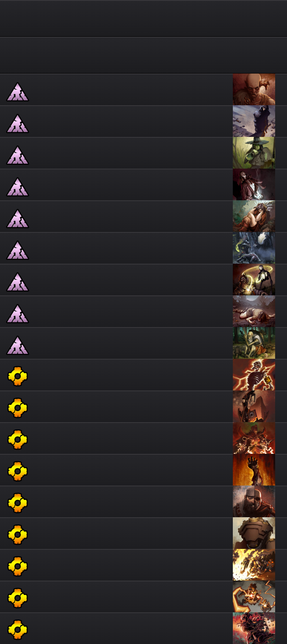Screen dimensions: 287x644
Task: Open the dark cloaked figure card thumbnail
Action: [x=254, y=121]
